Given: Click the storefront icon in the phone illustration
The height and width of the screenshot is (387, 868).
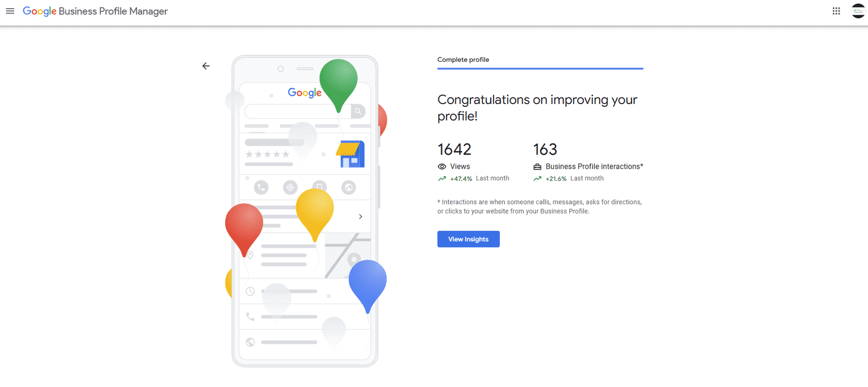Looking at the screenshot, I should [x=350, y=154].
